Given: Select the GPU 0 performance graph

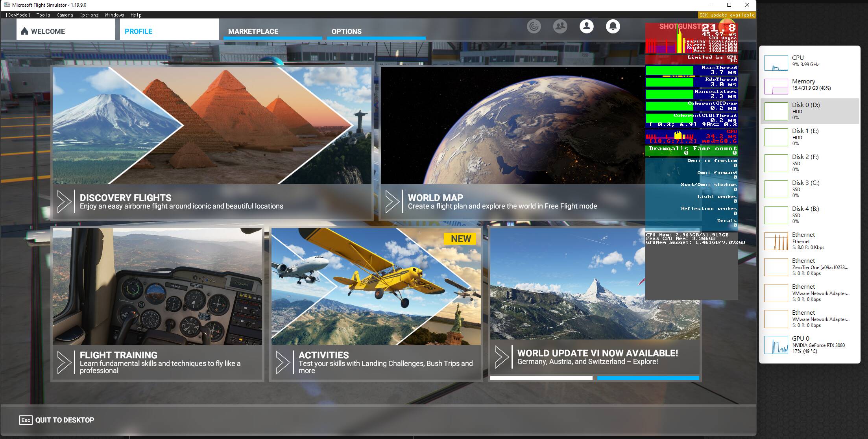Looking at the screenshot, I should coord(776,345).
